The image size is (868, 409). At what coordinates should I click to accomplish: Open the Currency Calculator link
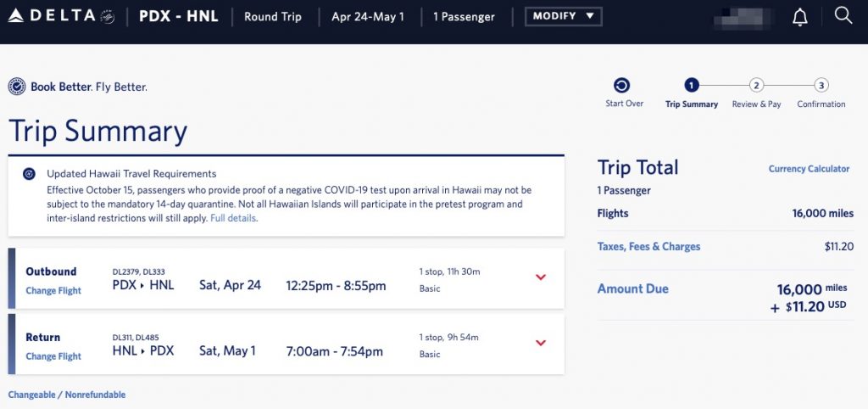point(809,169)
